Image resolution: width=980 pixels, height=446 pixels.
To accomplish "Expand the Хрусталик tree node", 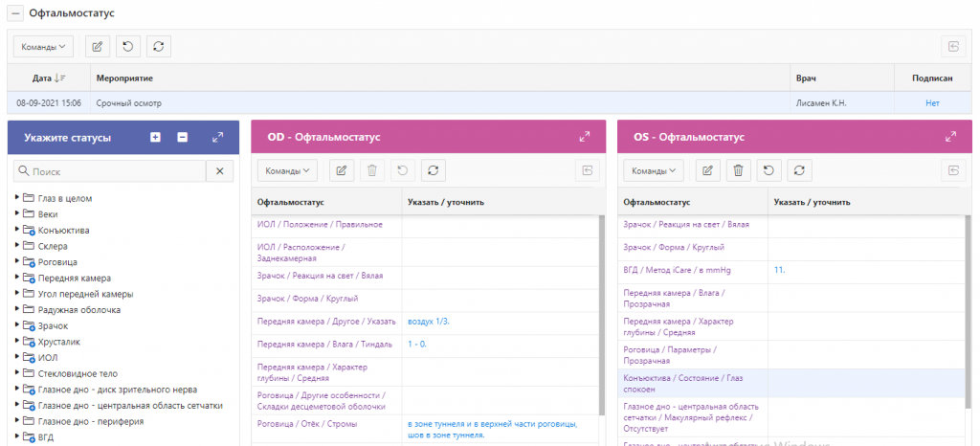I will click(17, 342).
